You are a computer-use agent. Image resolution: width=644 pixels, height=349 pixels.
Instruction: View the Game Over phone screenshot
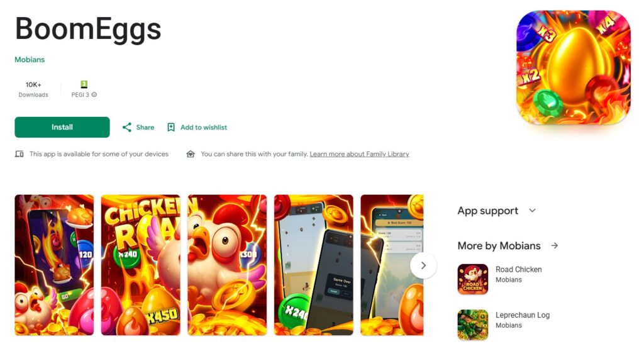[313, 265]
